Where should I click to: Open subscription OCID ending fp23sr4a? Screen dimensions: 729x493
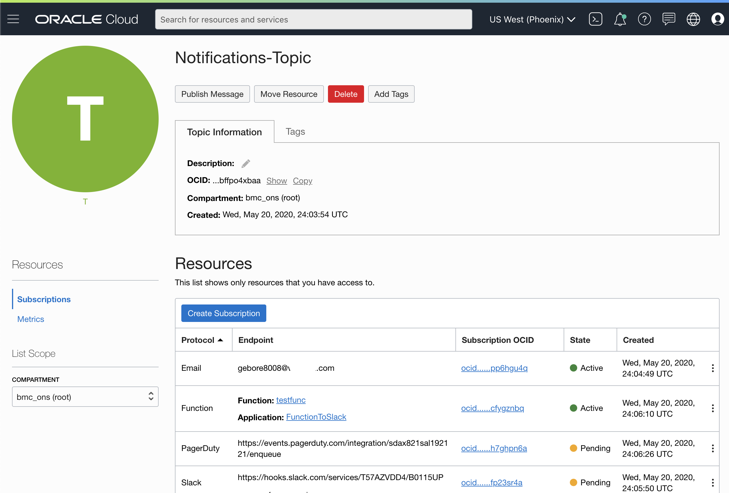pyautogui.click(x=491, y=482)
